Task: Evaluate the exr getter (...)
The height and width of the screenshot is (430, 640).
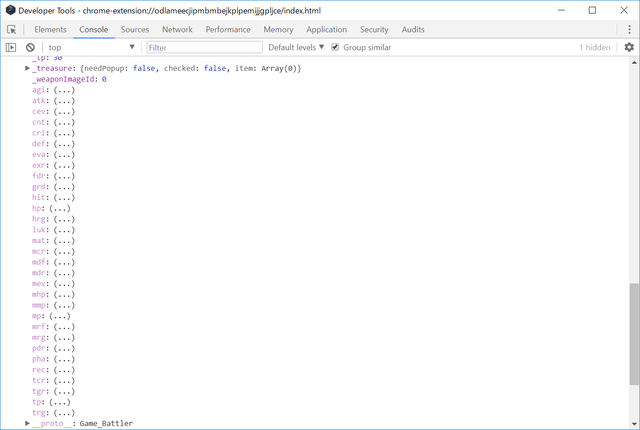Action: coord(64,165)
